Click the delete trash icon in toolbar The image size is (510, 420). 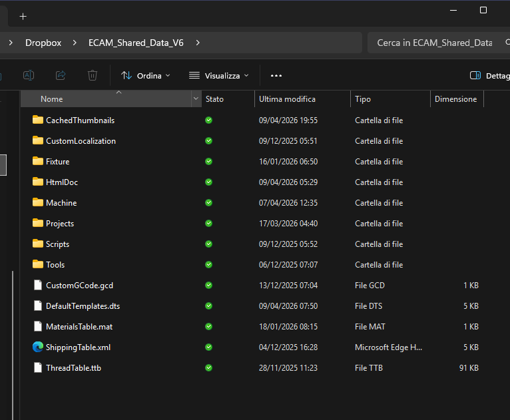click(93, 75)
